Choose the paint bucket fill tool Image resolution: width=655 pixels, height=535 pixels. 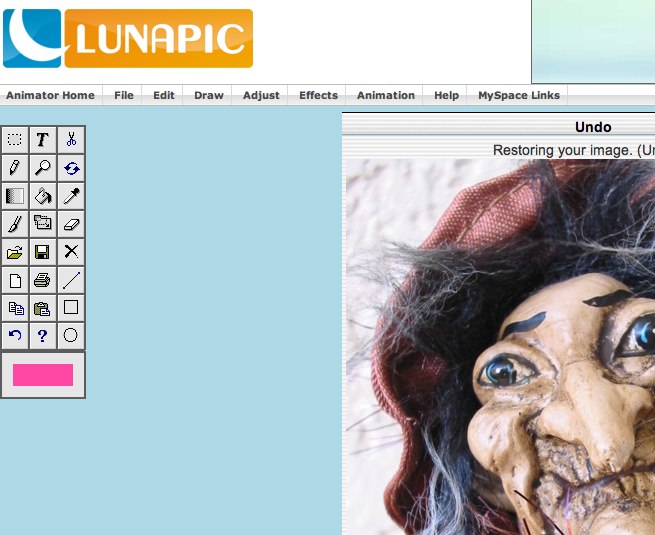pyautogui.click(x=43, y=196)
